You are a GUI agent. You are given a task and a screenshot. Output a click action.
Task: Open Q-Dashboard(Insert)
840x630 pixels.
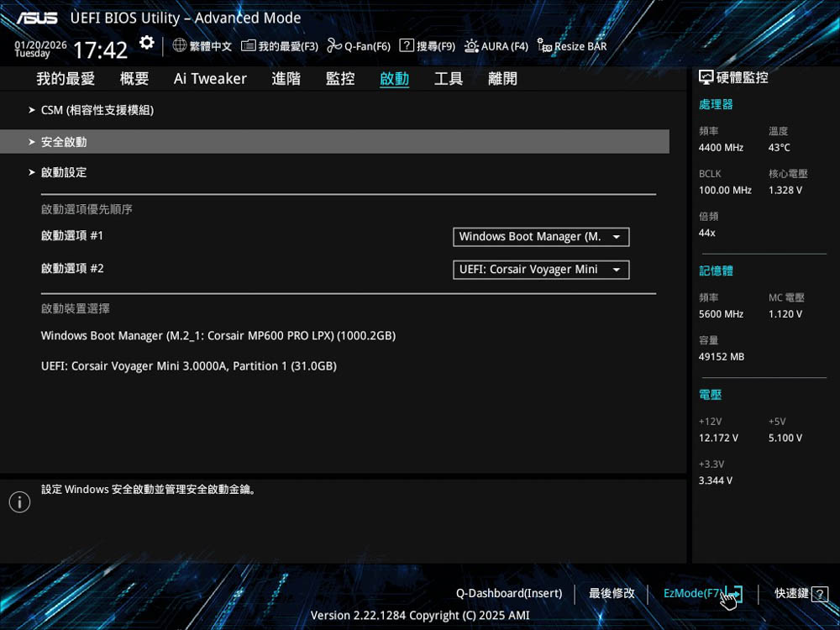pos(509,594)
